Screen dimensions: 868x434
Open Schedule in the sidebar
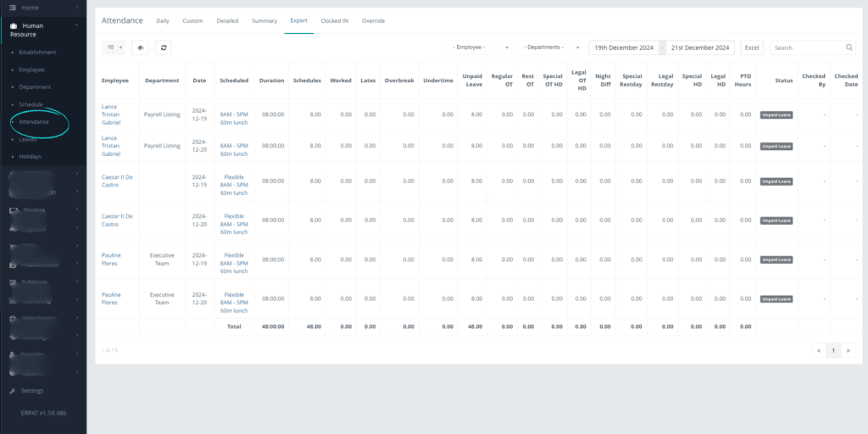[31, 104]
